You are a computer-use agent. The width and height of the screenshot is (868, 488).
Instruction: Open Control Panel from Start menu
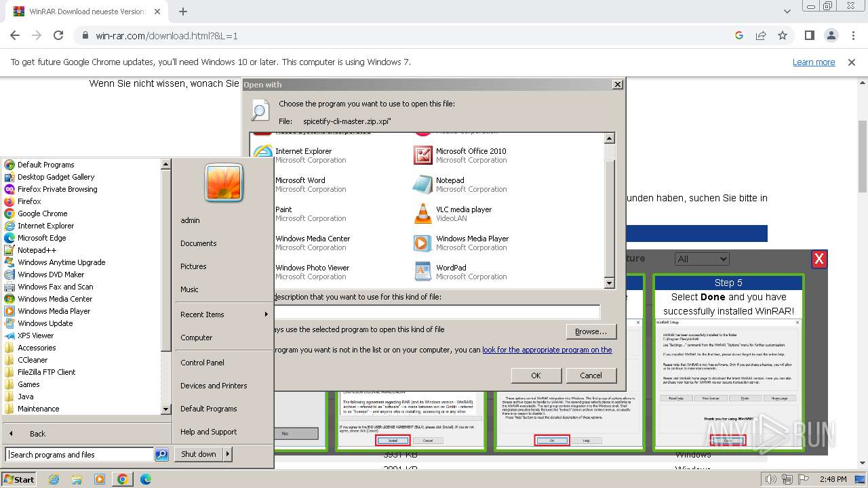tap(202, 363)
